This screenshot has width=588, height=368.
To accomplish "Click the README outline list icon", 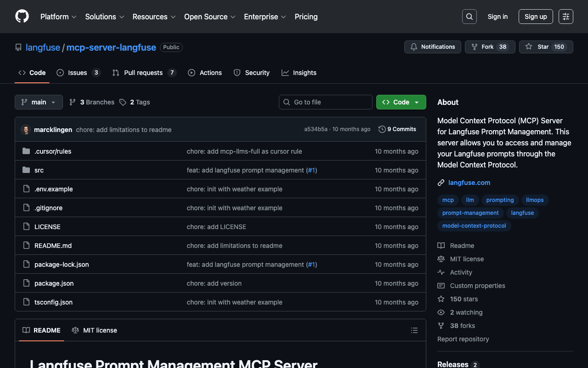I will (x=414, y=330).
